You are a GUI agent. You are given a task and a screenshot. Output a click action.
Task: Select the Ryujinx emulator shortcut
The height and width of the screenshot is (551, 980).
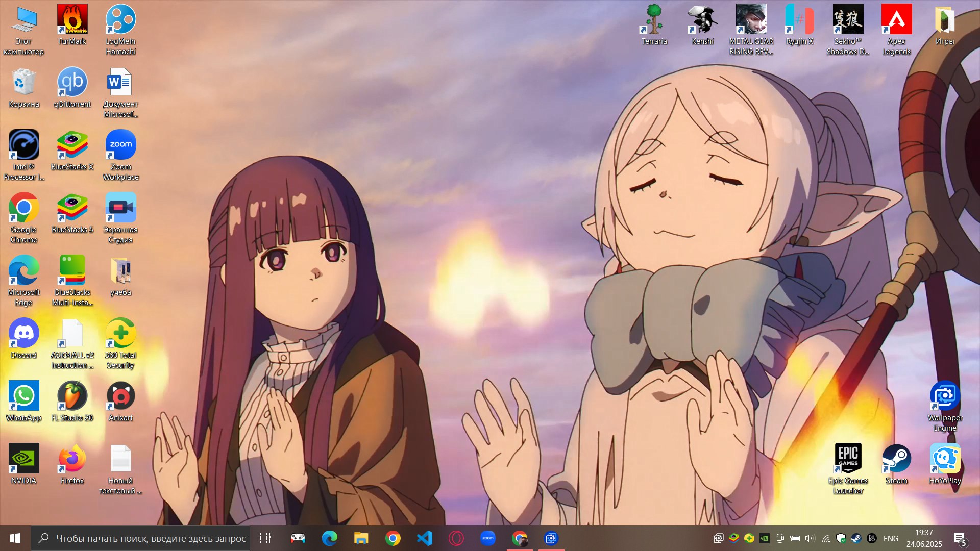[x=799, y=26]
